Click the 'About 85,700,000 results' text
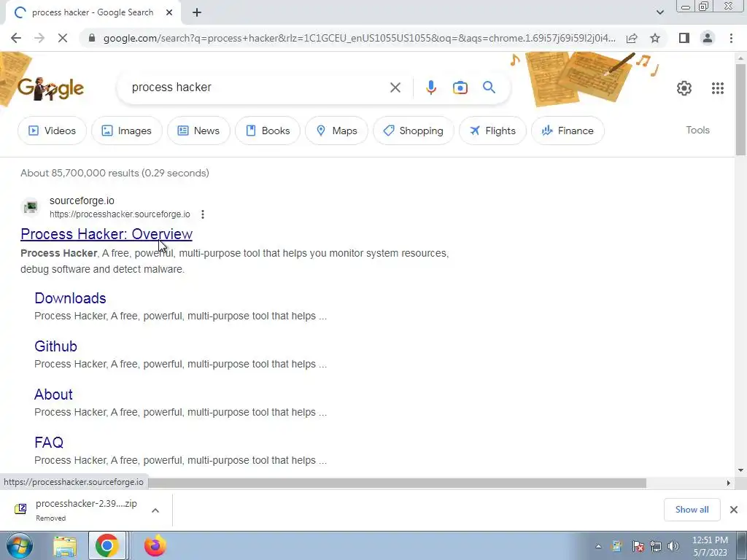This screenshot has width=747, height=560. (115, 173)
